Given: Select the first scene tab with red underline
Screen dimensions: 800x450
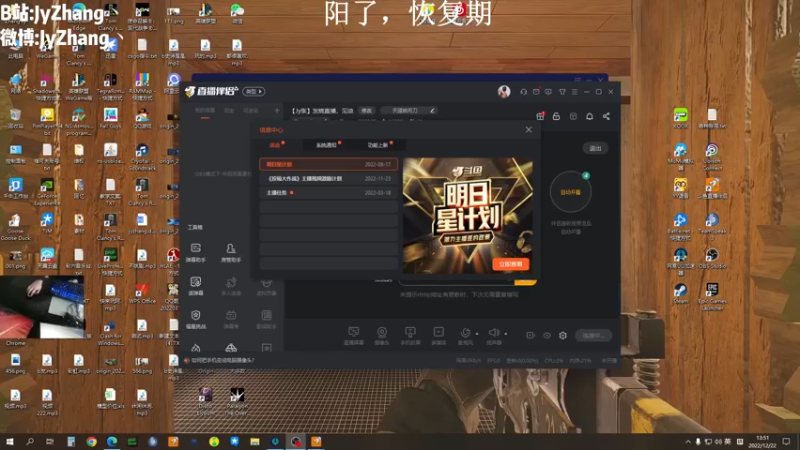Looking at the screenshot, I should pyautogui.click(x=205, y=111).
